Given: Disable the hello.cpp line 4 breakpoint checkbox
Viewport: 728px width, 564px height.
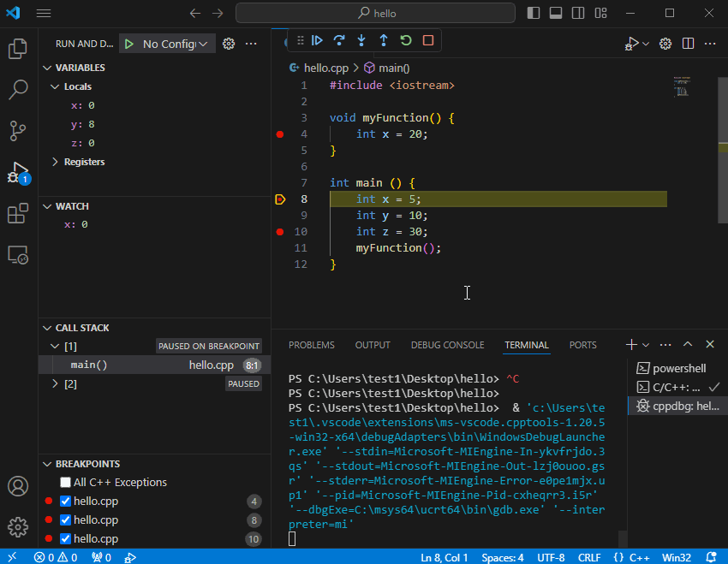Looking at the screenshot, I should coord(65,502).
